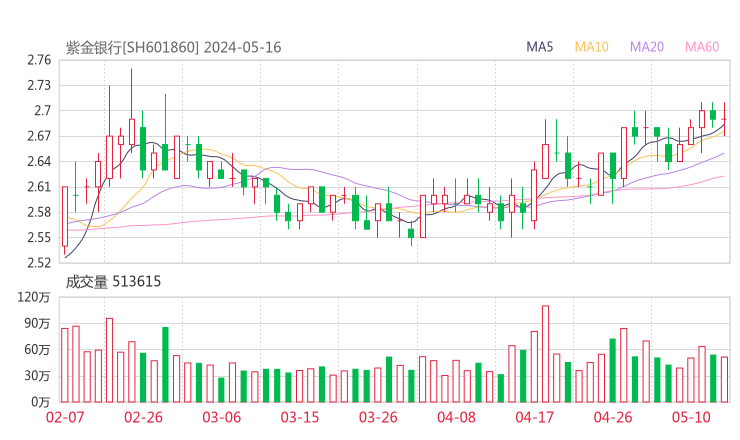Click the 2.73 price axis label
The height and width of the screenshot is (440, 740).
(x=39, y=85)
